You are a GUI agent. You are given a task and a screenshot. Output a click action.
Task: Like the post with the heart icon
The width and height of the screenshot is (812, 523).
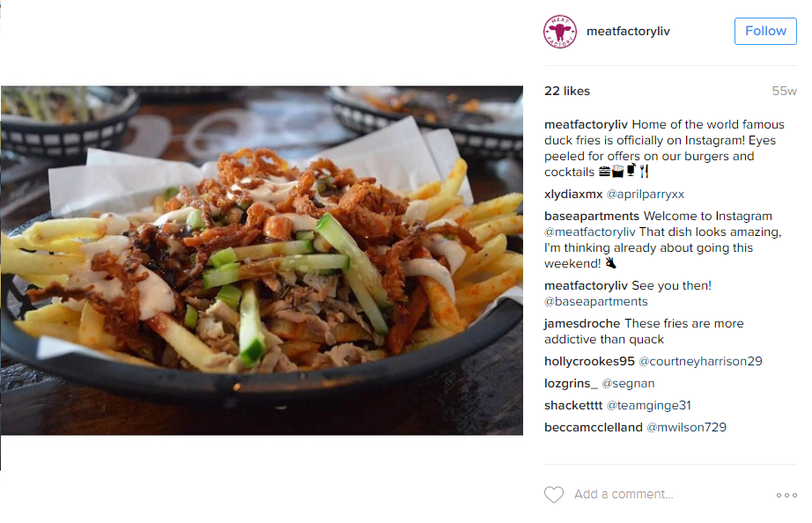(x=554, y=495)
